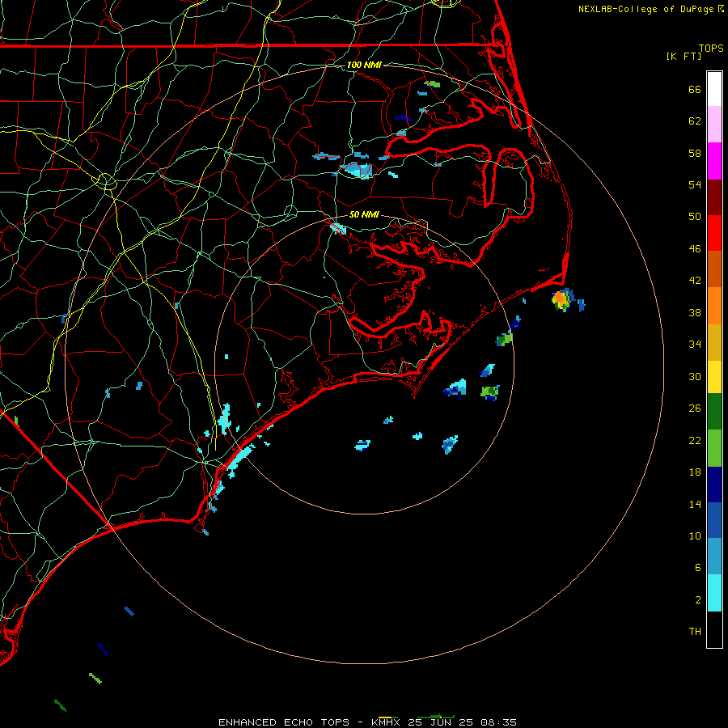The width and height of the screenshot is (728, 728).
Task: Click the TOPS legend heading
Action: tap(711, 48)
